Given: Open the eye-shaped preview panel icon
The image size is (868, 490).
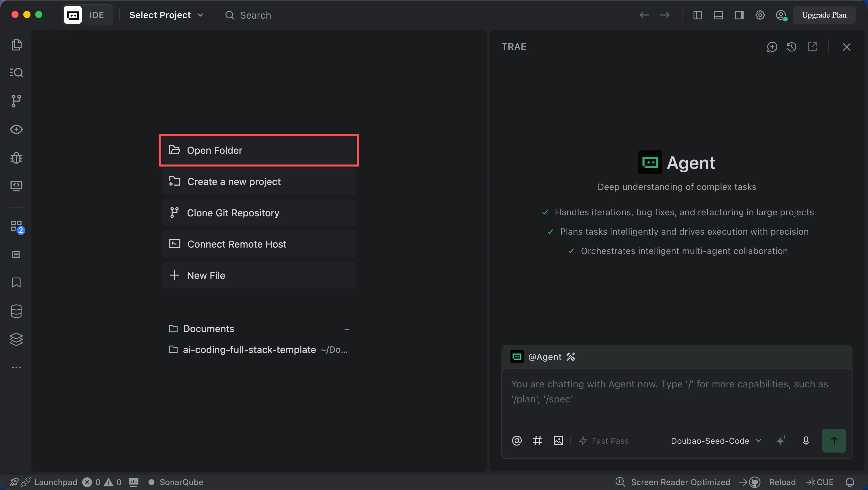Looking at the screenshot, I should [x=16, y=129].
